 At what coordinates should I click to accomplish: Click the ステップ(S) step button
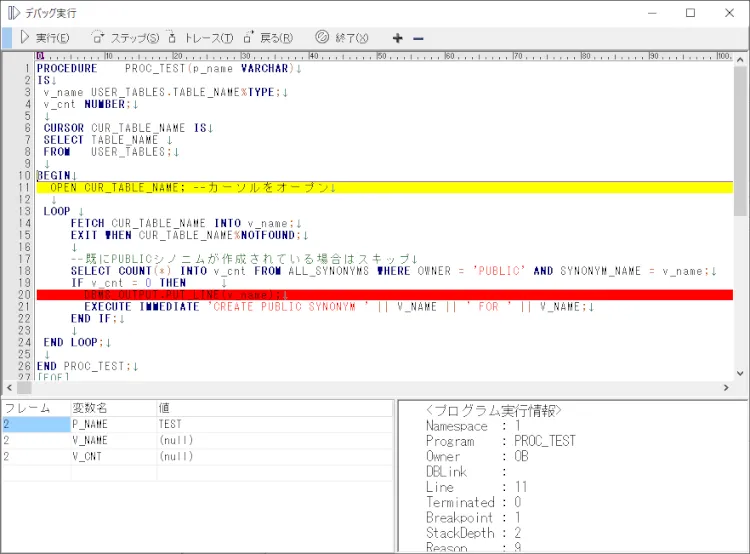(x=125, y=38)
